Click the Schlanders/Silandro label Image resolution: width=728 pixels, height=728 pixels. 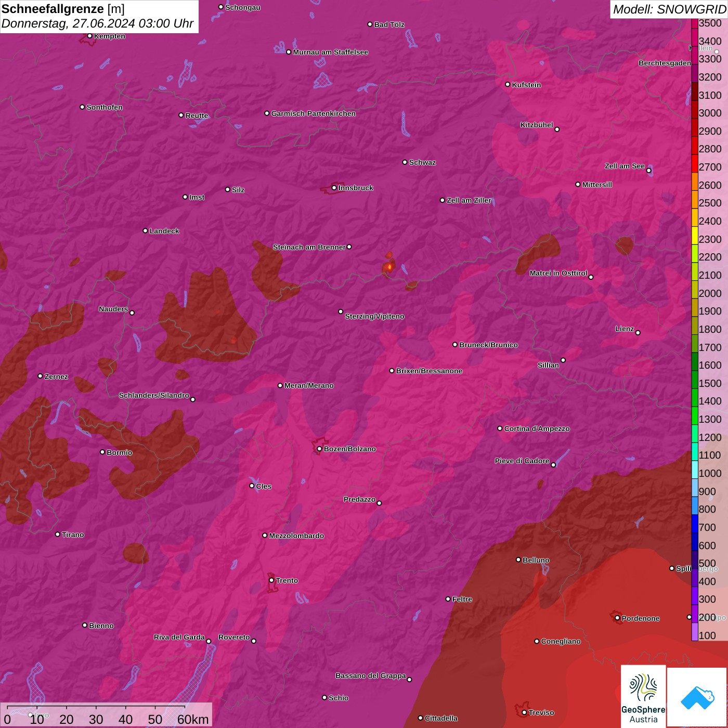click(154, 395)
